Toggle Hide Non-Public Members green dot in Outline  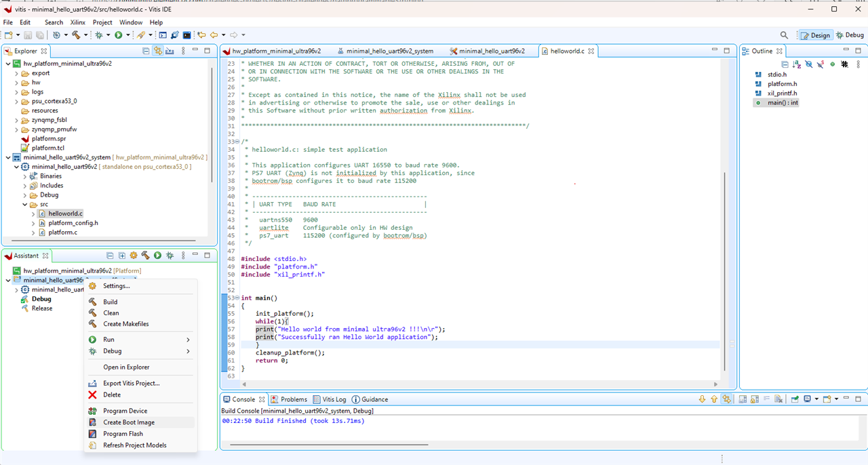coord(833,64)
